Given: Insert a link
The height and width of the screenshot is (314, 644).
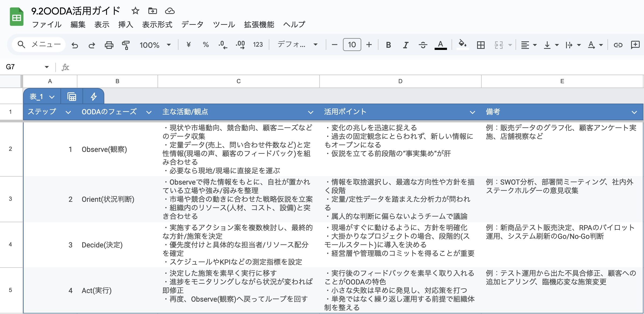Looking at the screenshot, I should [x=618, y=45].
